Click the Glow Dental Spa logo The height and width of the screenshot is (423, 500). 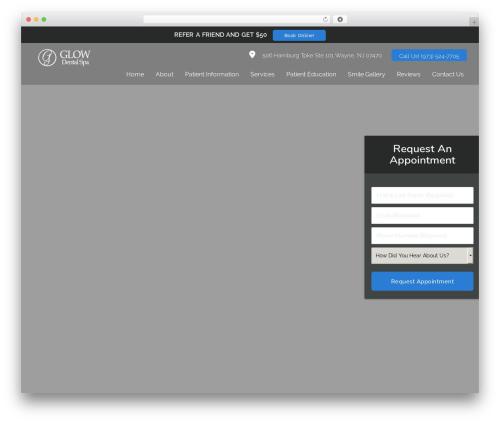pos(64,58)
